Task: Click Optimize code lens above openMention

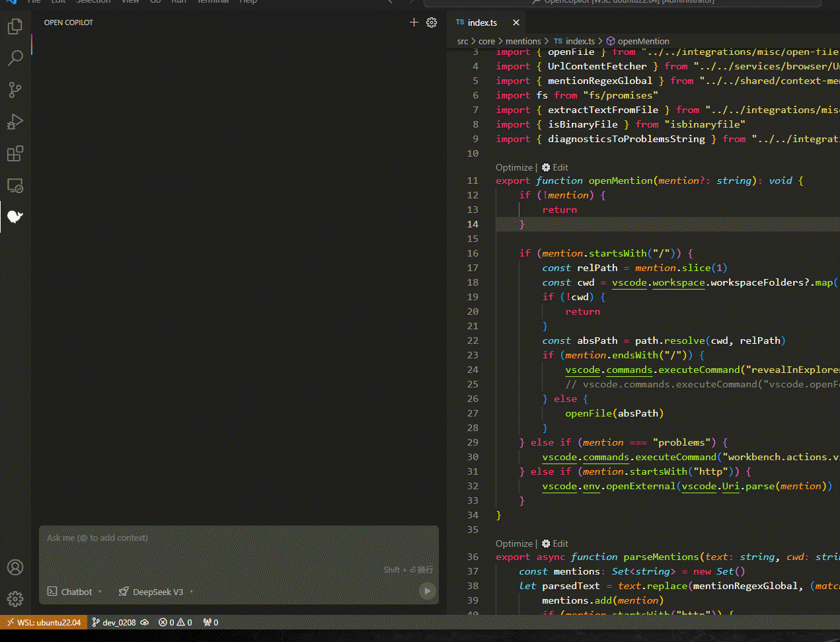Action: [x=514, y=167]
